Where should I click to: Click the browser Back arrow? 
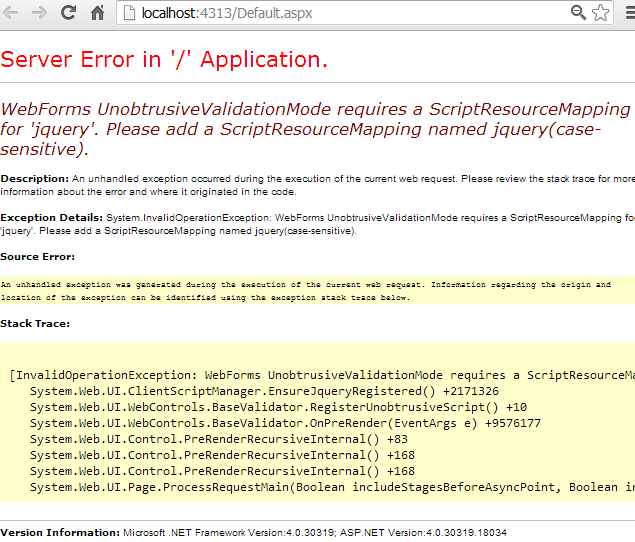click(13, 13)
